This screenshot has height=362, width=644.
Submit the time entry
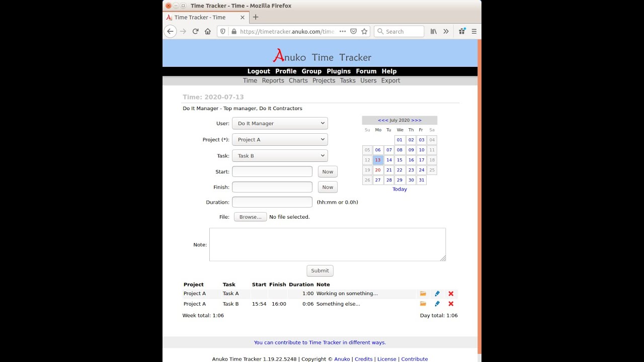click(x=320, y=270)
